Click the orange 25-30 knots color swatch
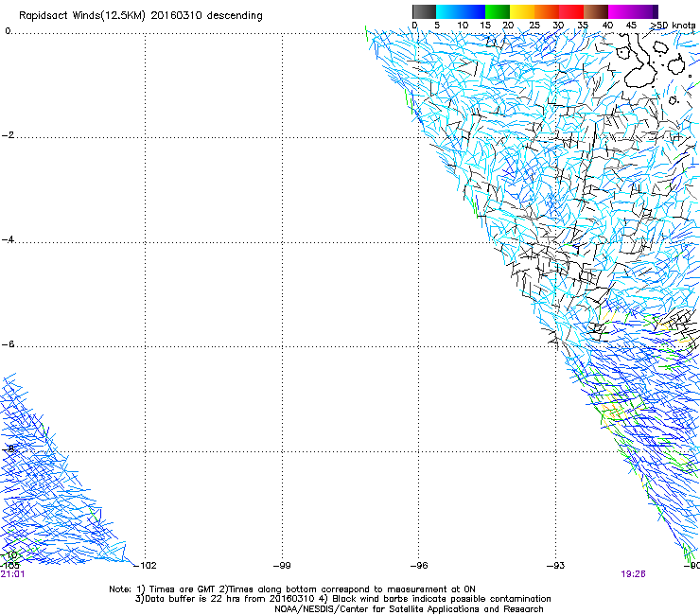This screenshot has height=615, width=700. pyautogui.click(x=547, y=11)
